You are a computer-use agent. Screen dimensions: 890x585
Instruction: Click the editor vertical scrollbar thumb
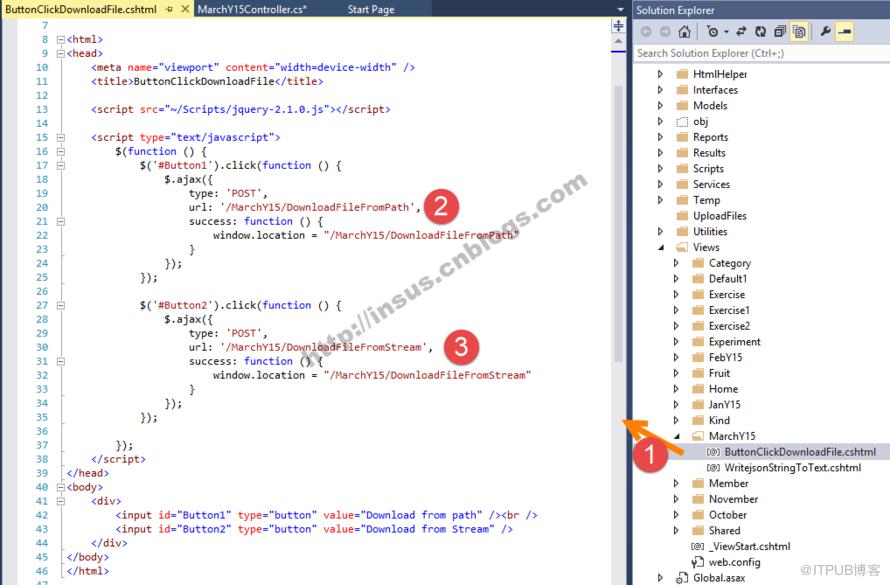pos(619,223)
